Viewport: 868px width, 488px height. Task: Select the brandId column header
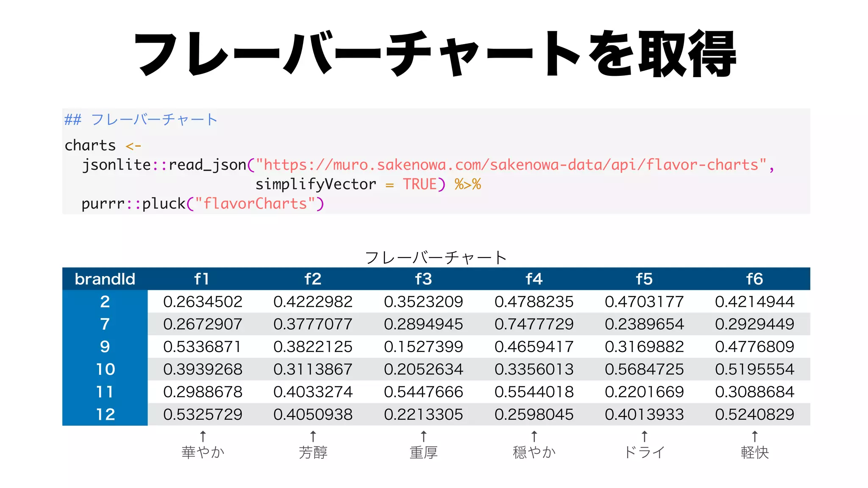(x=105, y=279)
